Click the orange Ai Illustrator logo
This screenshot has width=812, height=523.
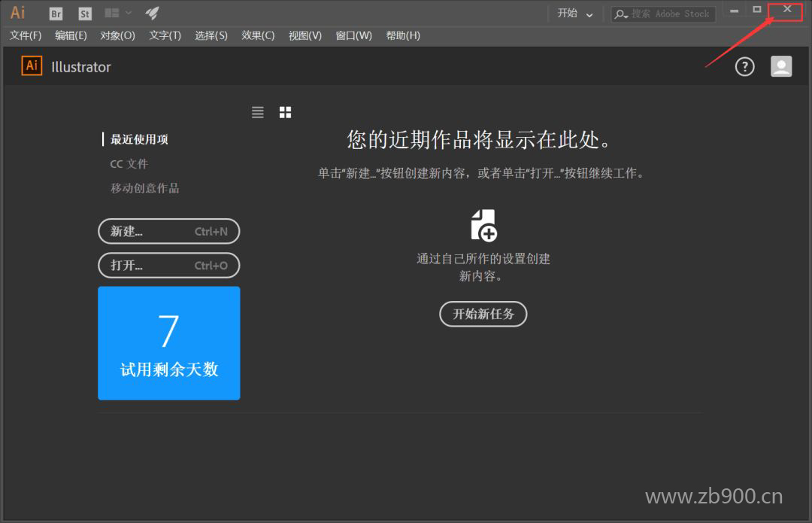[32, 66]
